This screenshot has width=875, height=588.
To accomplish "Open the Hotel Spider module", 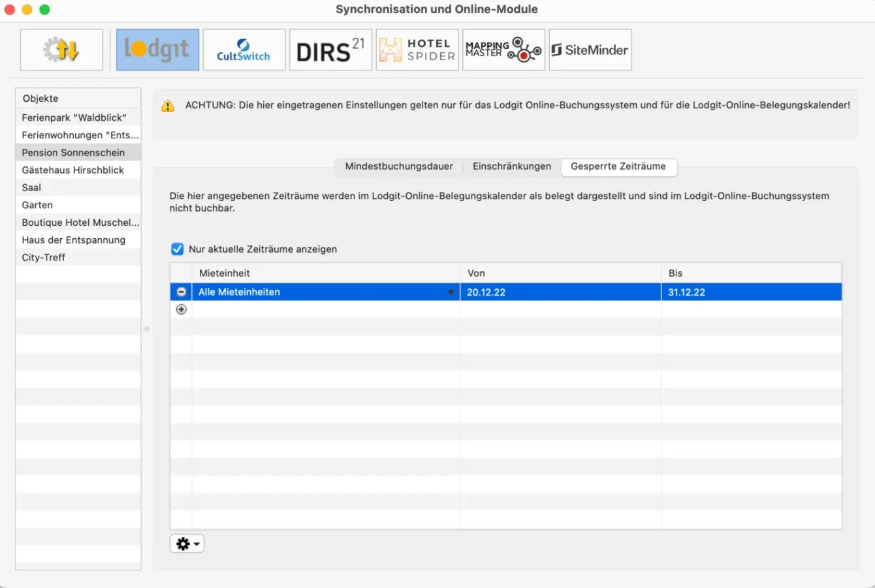I will (417, 50).
